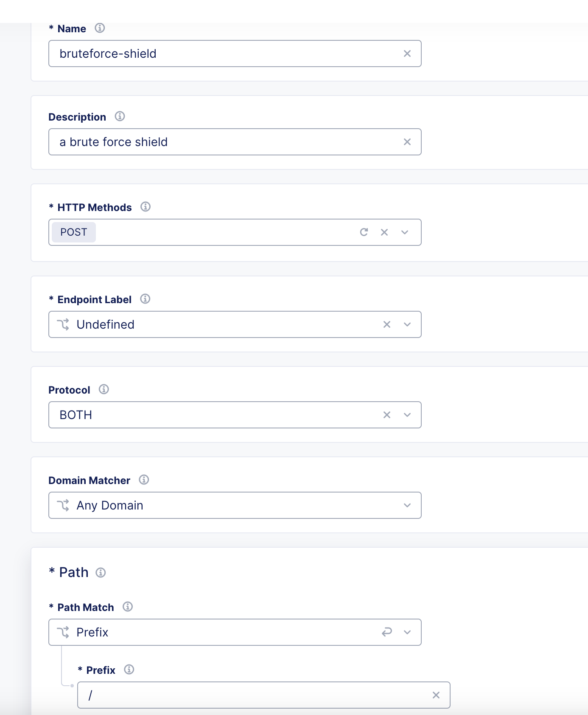Expand the Endpoint Label dropdown

coord(407,324)
